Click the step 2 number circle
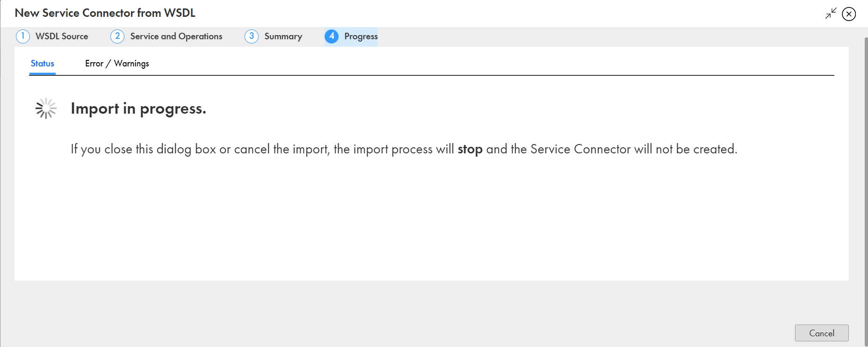The height and width of the screenshot is (347, 868). coord(117,36)
